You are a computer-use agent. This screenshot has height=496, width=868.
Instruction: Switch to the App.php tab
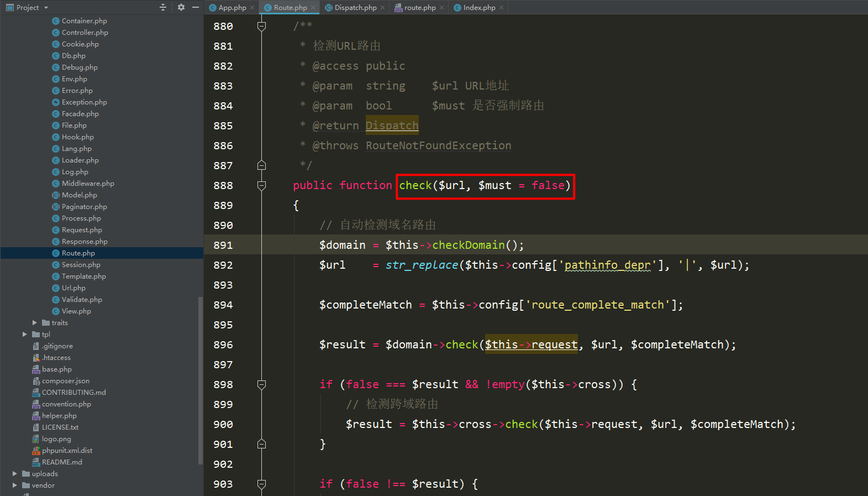point(232,8)
